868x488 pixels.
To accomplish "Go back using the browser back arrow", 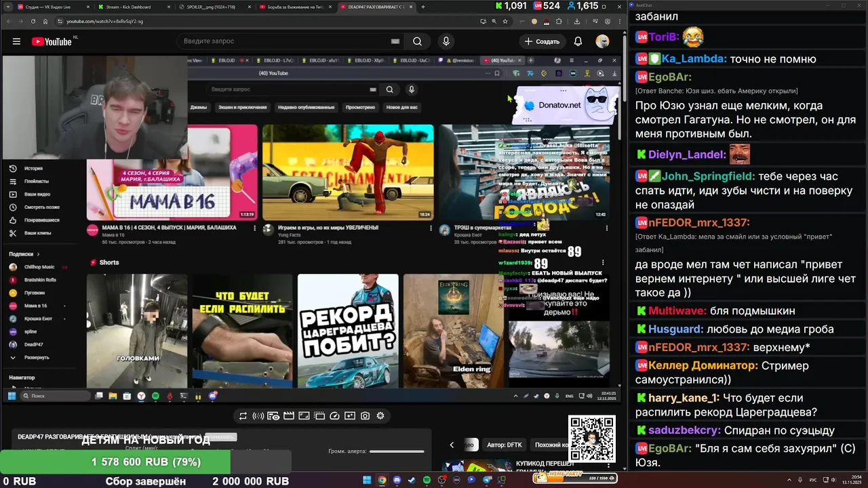I will 9,21.
